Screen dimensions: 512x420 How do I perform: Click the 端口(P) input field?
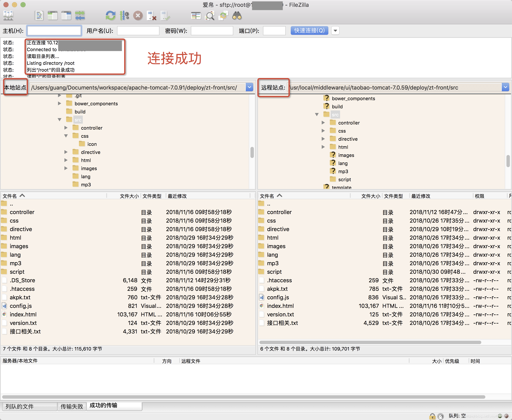tap(274, 31)
